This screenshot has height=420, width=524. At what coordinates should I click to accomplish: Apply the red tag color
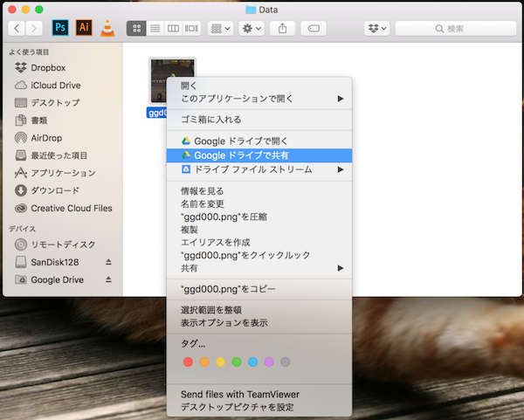pyautogui.click(x=188, y=361)
